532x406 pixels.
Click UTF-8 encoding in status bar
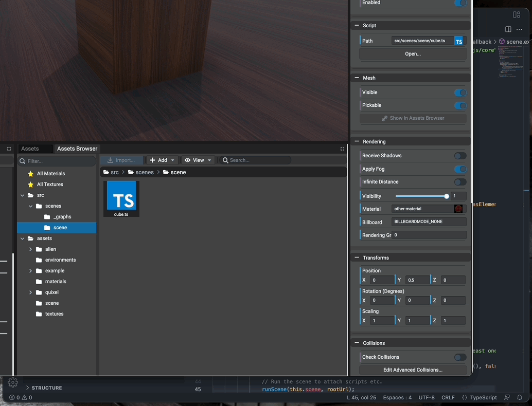[427, 397]
